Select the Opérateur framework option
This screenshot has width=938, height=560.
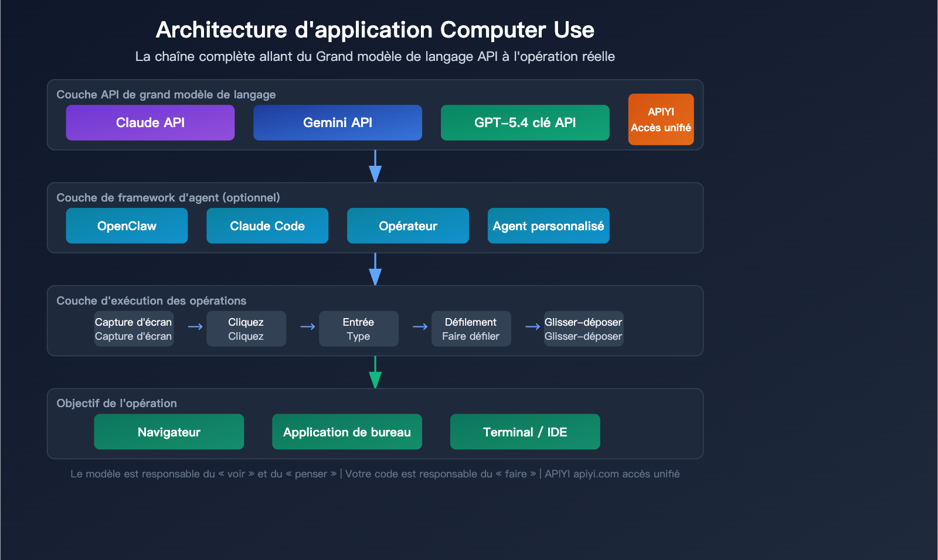407,226
